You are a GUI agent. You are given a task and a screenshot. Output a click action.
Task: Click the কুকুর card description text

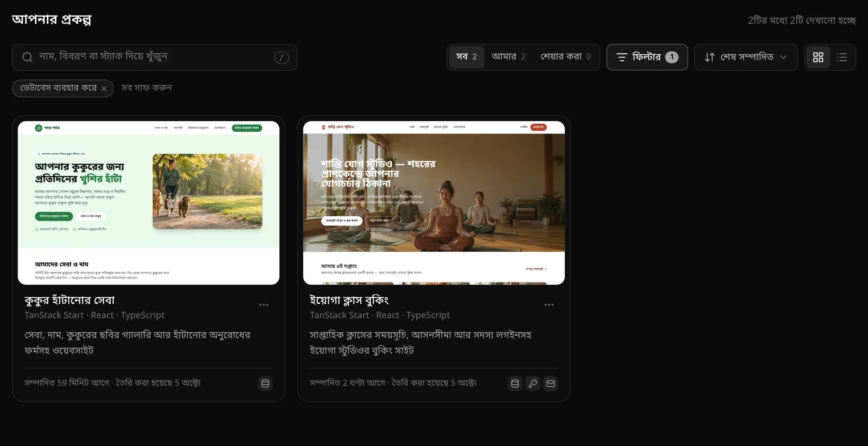click(137, 343)
